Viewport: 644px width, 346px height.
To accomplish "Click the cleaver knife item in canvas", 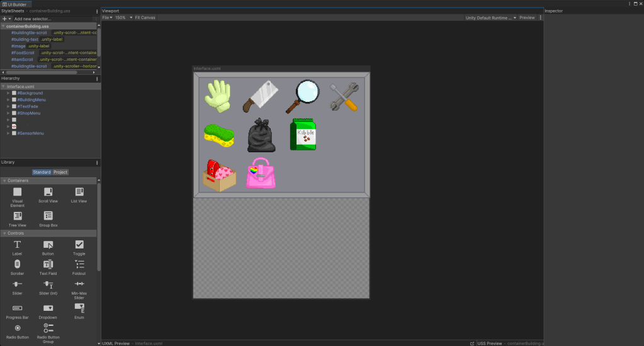I will [x=261, y=96].
